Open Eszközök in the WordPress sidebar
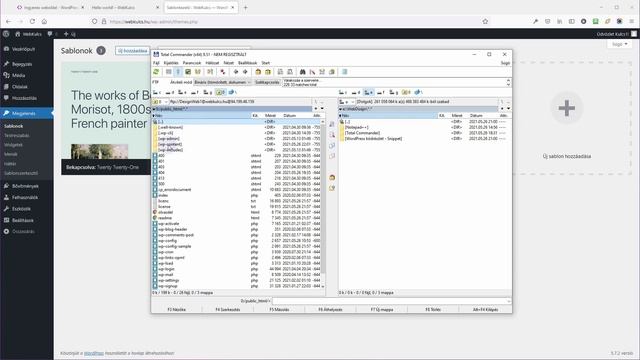Screen dimensions: 640x360 21,209
